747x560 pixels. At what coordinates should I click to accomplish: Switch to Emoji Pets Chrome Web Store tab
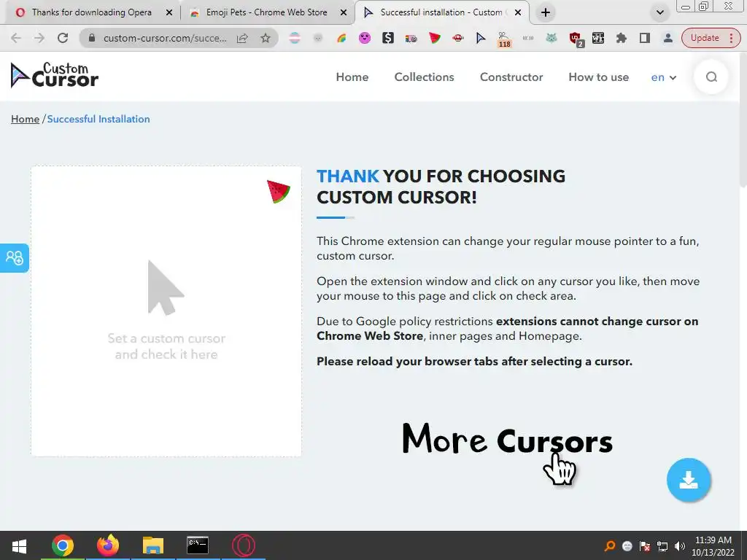tap(266, 12)
